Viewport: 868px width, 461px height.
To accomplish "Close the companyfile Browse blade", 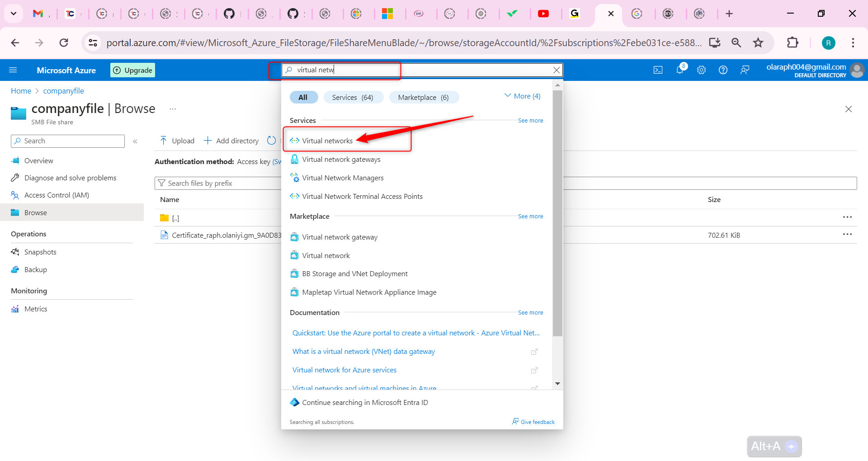I will pos(849,109).
